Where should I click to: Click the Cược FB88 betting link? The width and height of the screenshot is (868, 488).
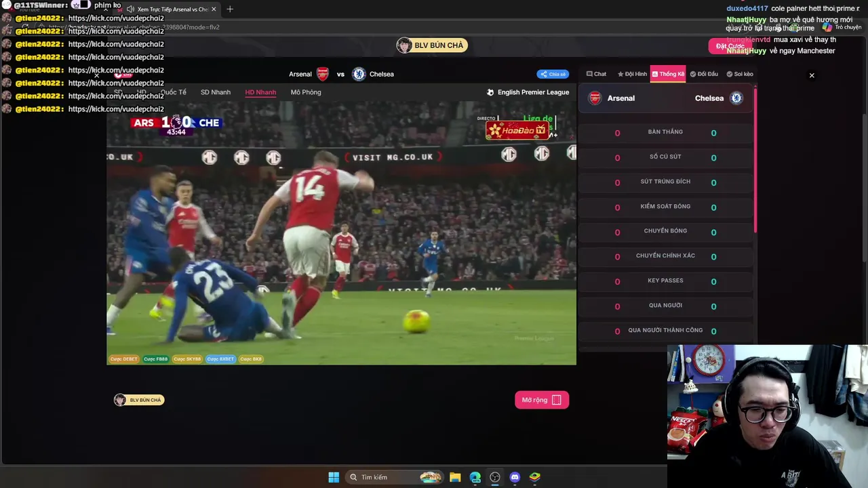155,359
